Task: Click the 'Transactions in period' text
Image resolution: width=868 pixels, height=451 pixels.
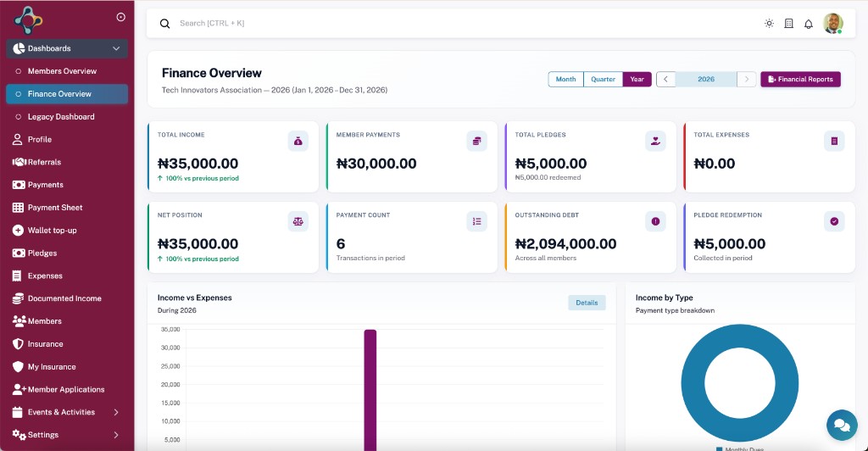Action: pos(370,258)
